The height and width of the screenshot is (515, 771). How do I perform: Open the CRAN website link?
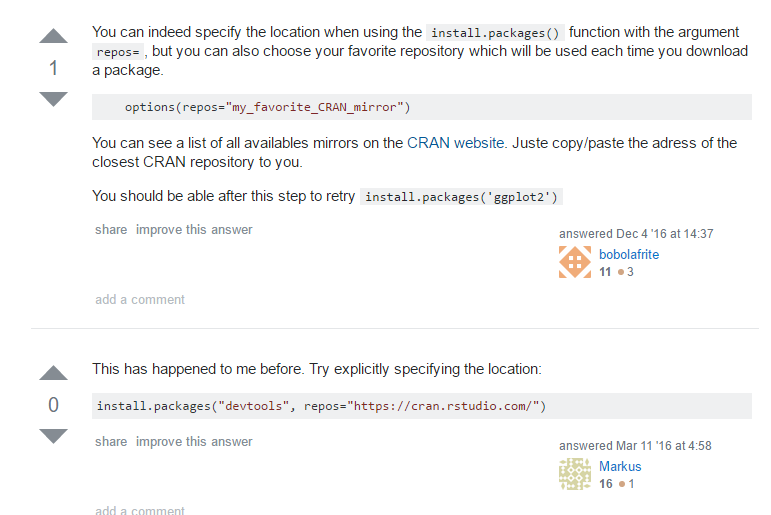(x=455, y=143)
